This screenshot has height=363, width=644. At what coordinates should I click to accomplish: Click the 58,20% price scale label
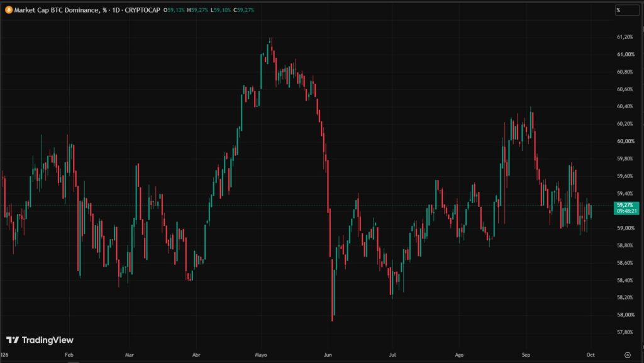click(625, 298)
